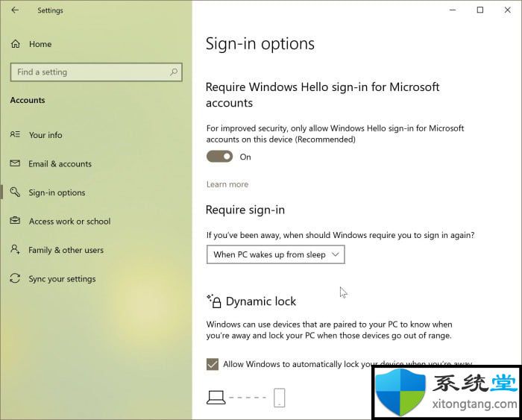
Task: Click the Accounts section label
Action: [x=28, y=100]
